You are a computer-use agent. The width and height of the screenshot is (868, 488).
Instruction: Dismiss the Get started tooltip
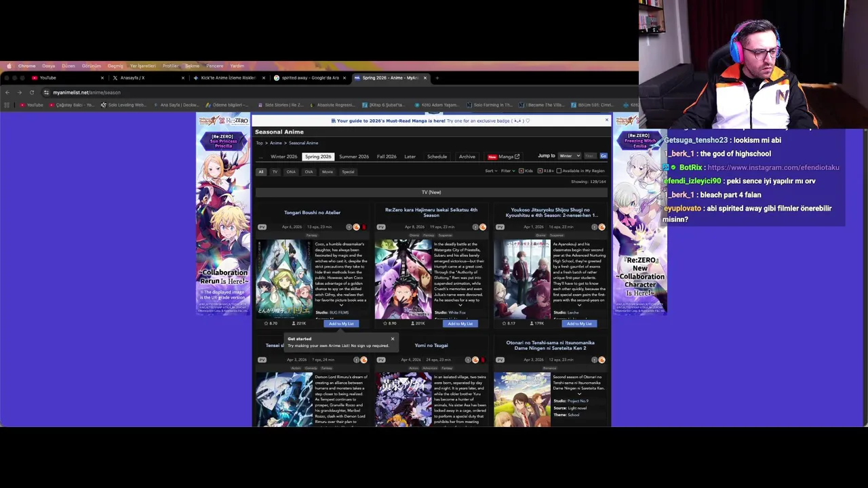[x=392, y=338]
